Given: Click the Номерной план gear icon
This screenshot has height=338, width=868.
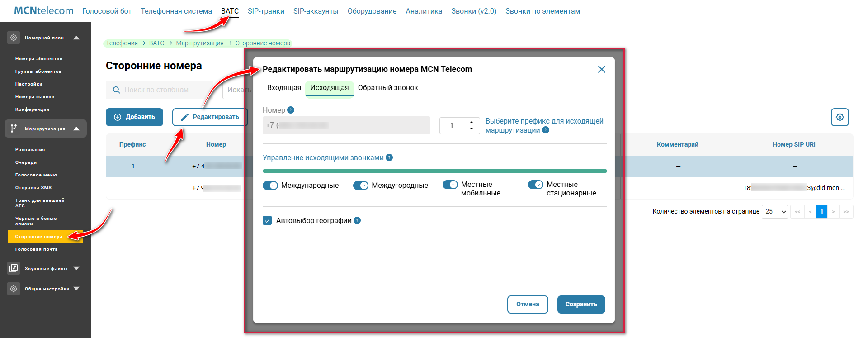Looking at the screenshot, I should click(14, 38).
